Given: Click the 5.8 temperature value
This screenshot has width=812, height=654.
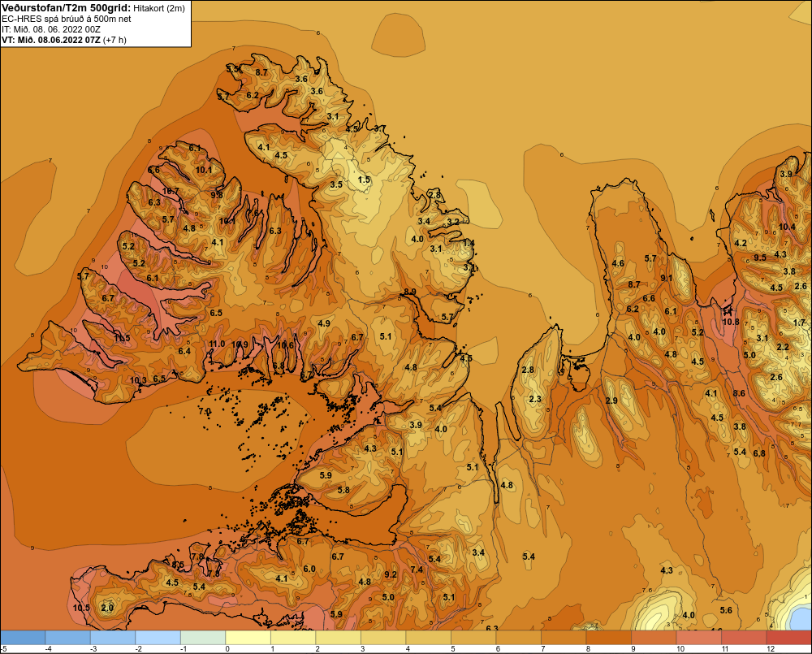Looking at the screenshot, I should tap(343, 490).
